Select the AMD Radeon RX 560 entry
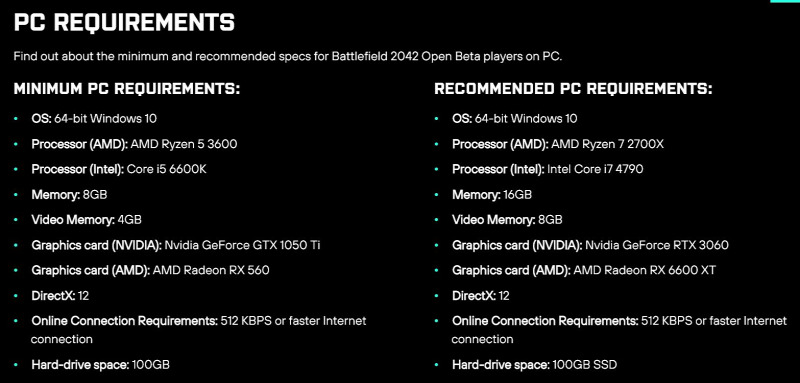 (x=151, y=270)
